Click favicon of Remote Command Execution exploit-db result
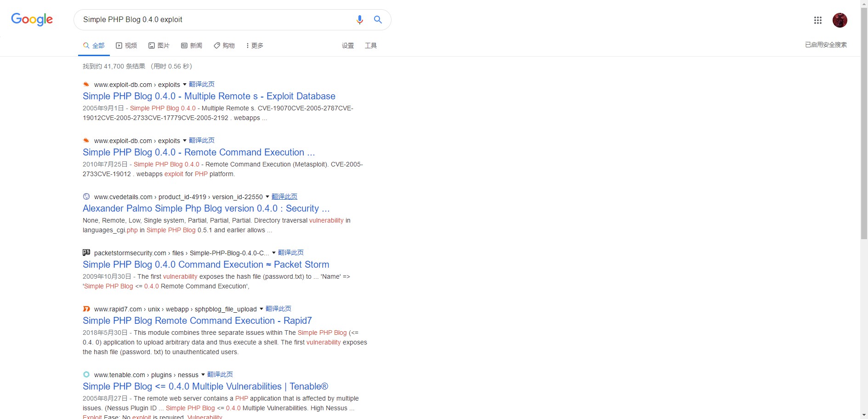This screenshot has width=868, height=419. pos(86,141)
